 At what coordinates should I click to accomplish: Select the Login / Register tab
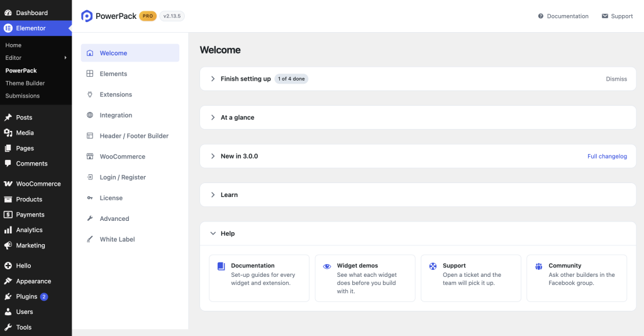[x=130, y=177]
